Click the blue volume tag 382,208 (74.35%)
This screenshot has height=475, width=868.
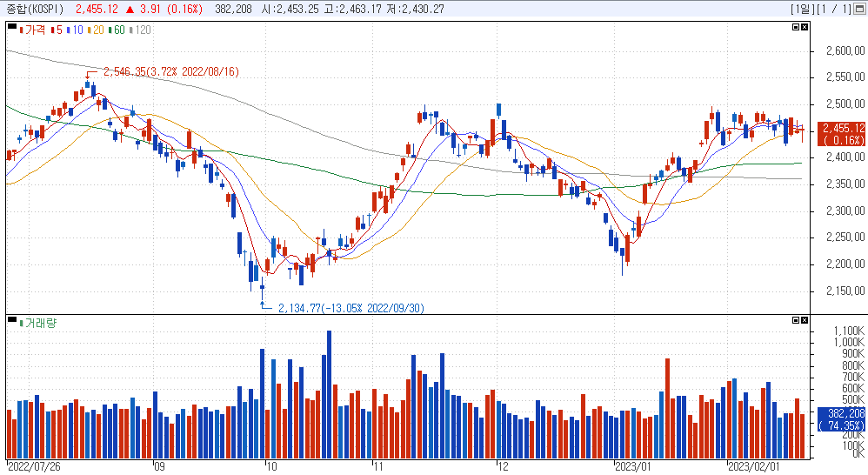(x=841, y=419)
